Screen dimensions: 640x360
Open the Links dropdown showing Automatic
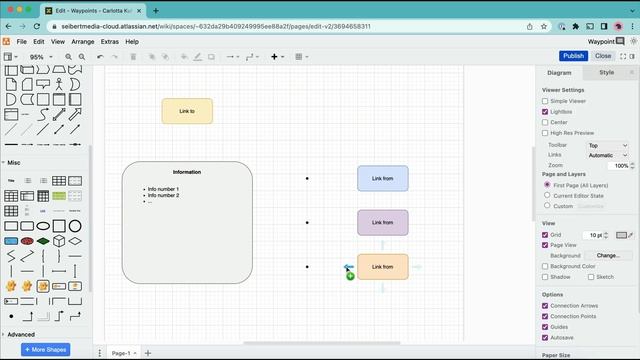pos(607,155)
